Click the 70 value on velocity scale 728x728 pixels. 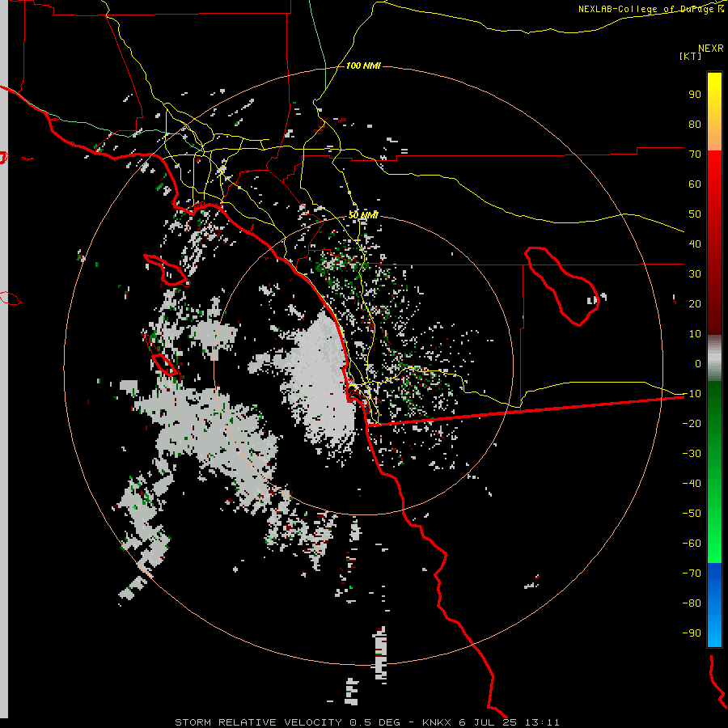(x=695, y=154)
